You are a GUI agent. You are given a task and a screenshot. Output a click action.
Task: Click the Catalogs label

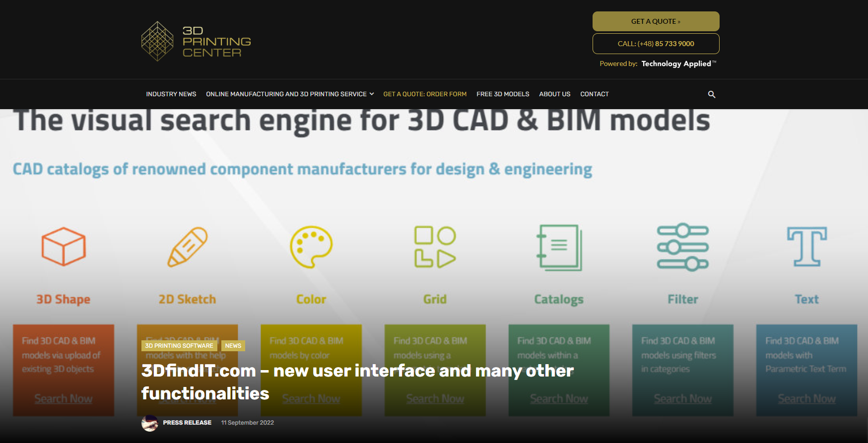coord(559,300)
